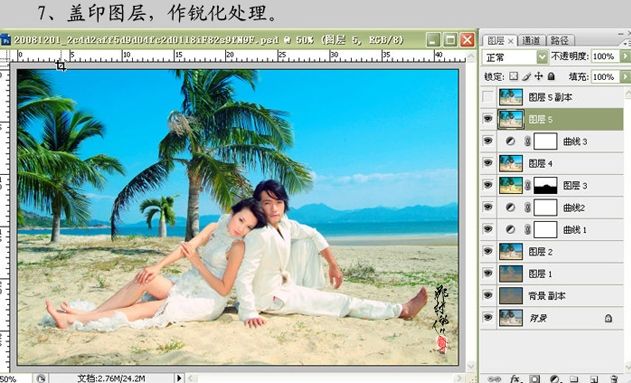Select the 背景 layer name

[538, 318]
